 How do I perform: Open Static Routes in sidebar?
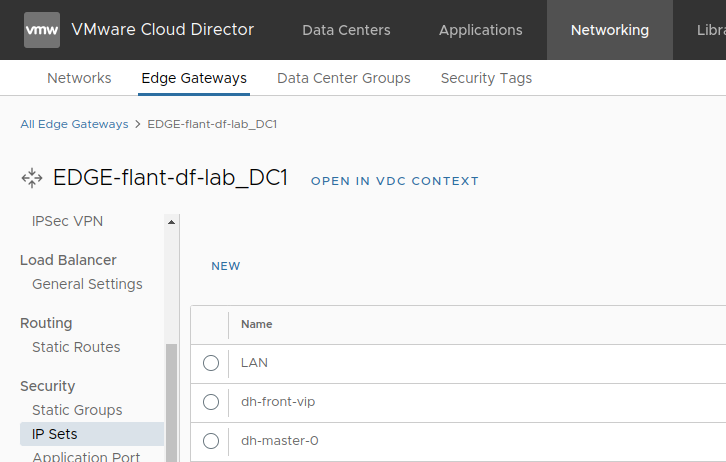point(76,347)
